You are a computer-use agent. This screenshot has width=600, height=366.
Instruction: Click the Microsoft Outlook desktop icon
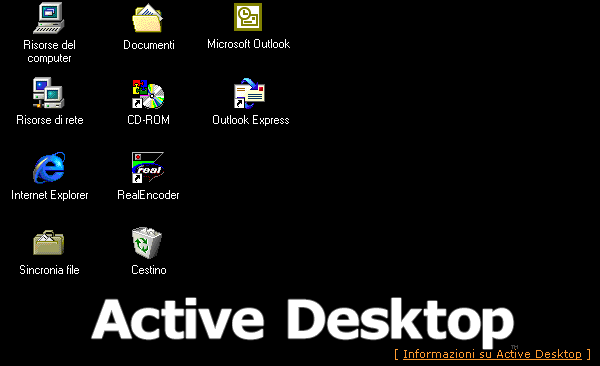point(248,17)
